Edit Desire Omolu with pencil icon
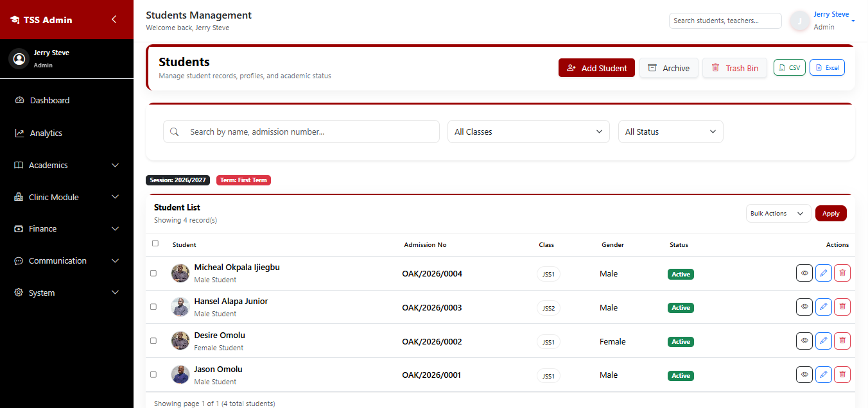Image resolution: width=868 pixels, height=408 pixels. coord(823,341)
